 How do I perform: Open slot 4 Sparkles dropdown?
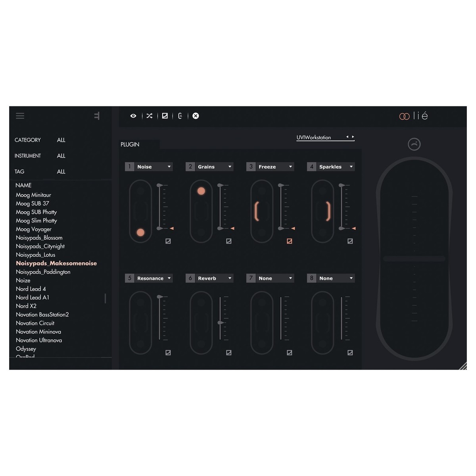(x=331, y=167)
